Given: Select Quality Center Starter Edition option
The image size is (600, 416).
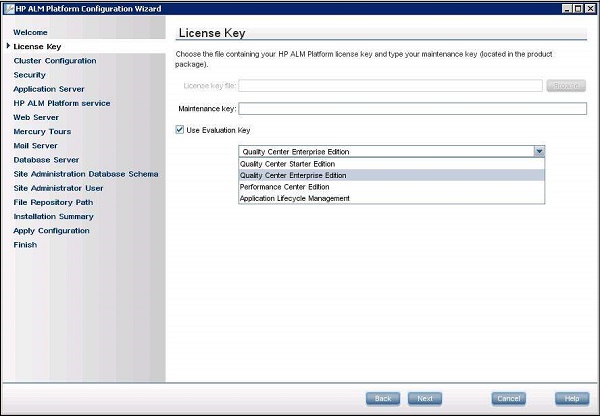Looking at the screenshot, I should point(391,164).
